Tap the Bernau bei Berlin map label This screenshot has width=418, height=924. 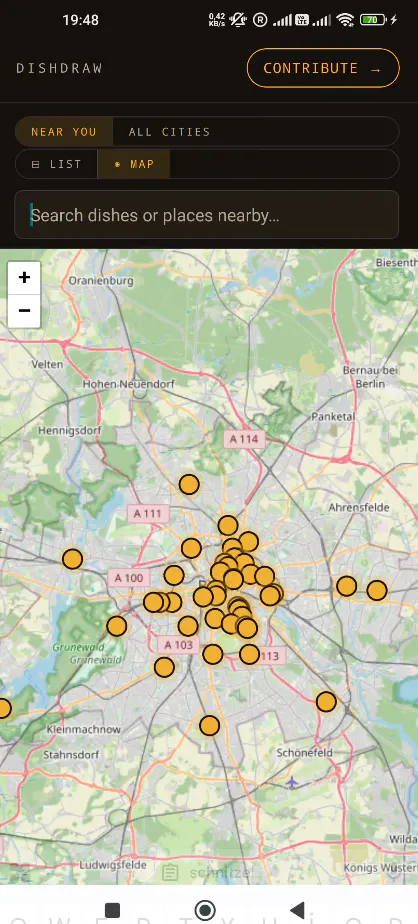pos(371,377)
